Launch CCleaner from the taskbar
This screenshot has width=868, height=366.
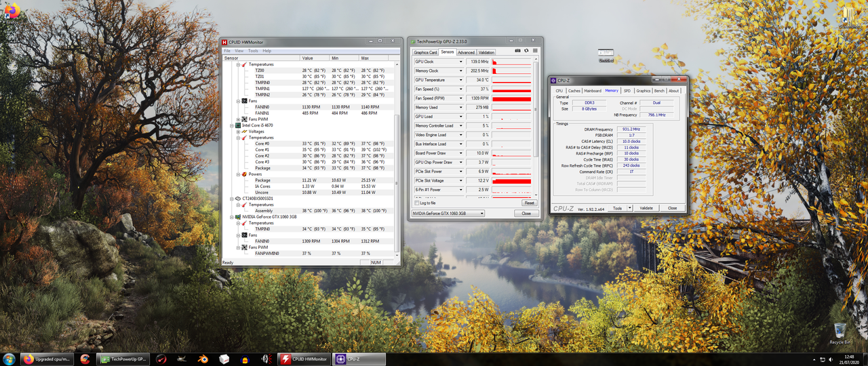coord(85,359)
